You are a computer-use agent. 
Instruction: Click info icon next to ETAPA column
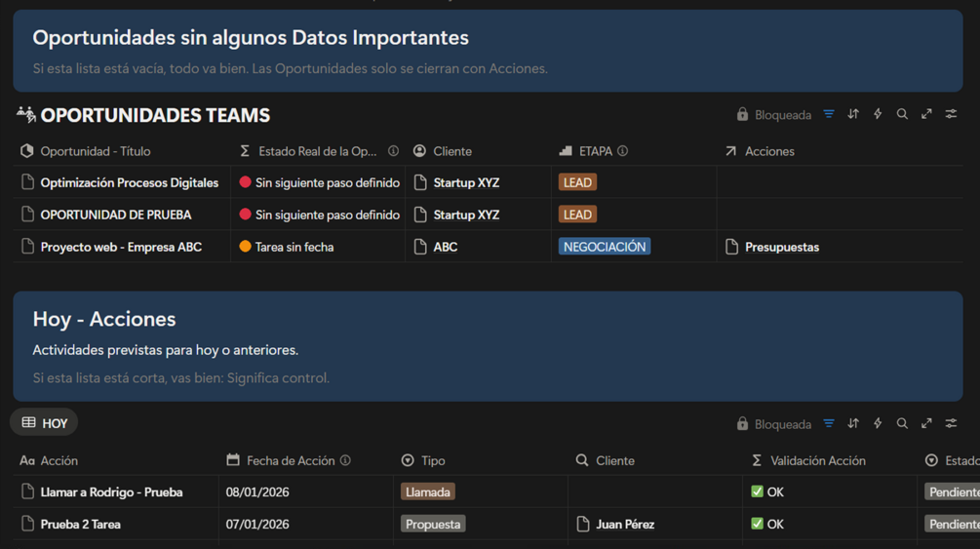[622, 151]
